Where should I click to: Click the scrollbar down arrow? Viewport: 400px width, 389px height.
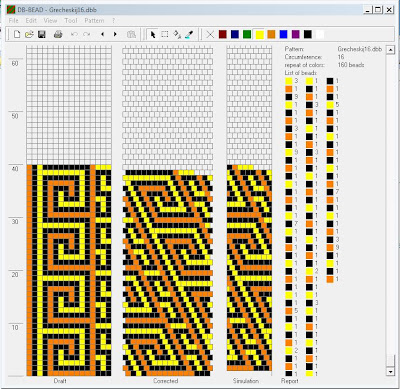click(390, 371)
